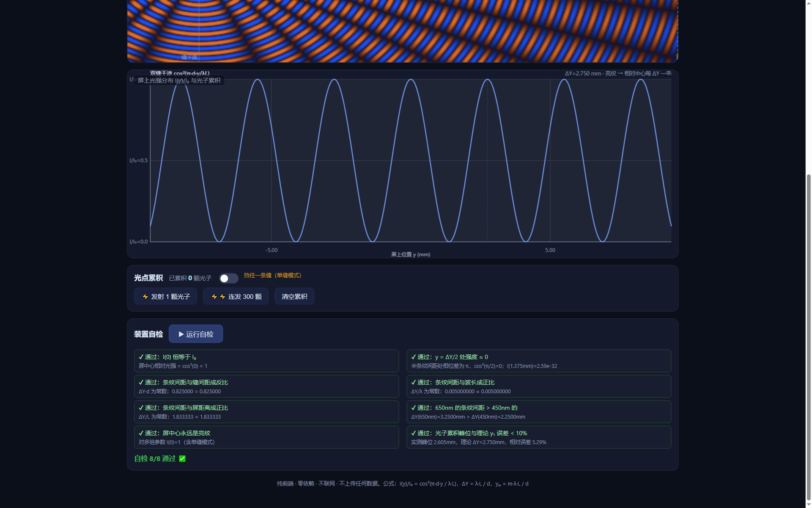This screenshot has height=508, width=812.
Task: Click the I/I₀=0.0 axis label
Action: coord(139,242)
